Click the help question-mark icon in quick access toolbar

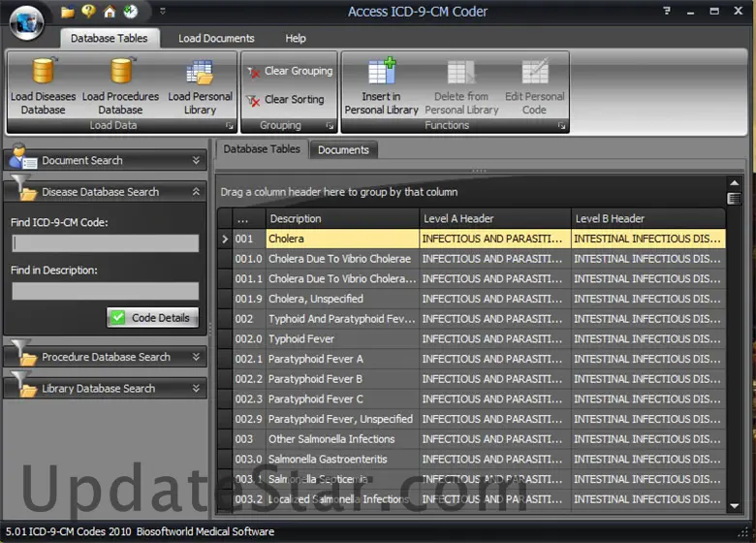(88, 11)
